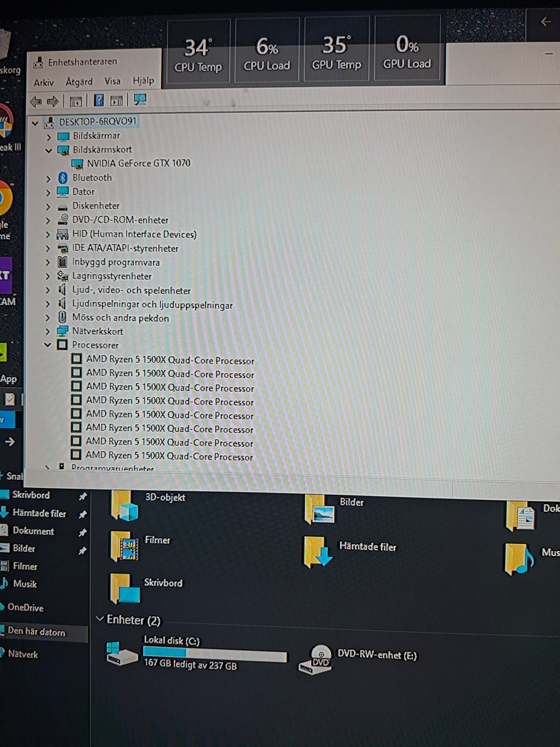The image size is (560, 747).
Task: Expand the HID (Human Interface Devices) category
Action: pos(48,235)
